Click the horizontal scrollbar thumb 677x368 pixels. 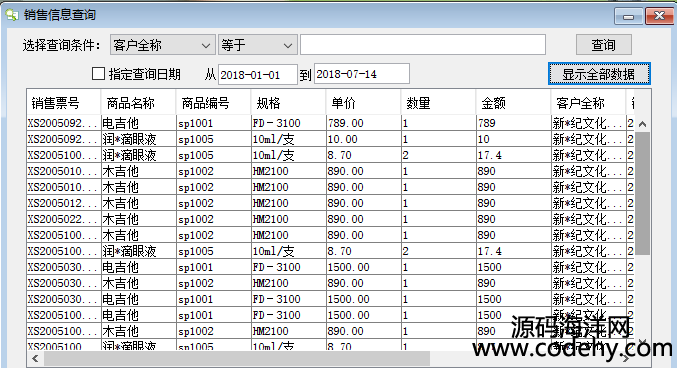coord(237,358)
